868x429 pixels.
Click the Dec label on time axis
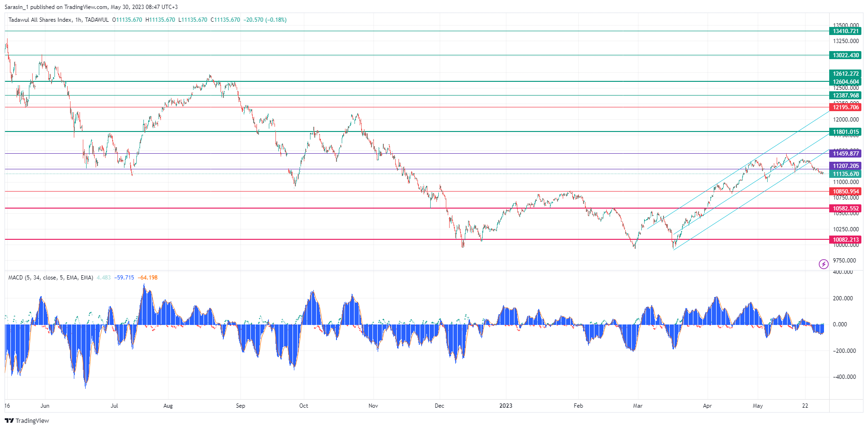tap(440, 406)
